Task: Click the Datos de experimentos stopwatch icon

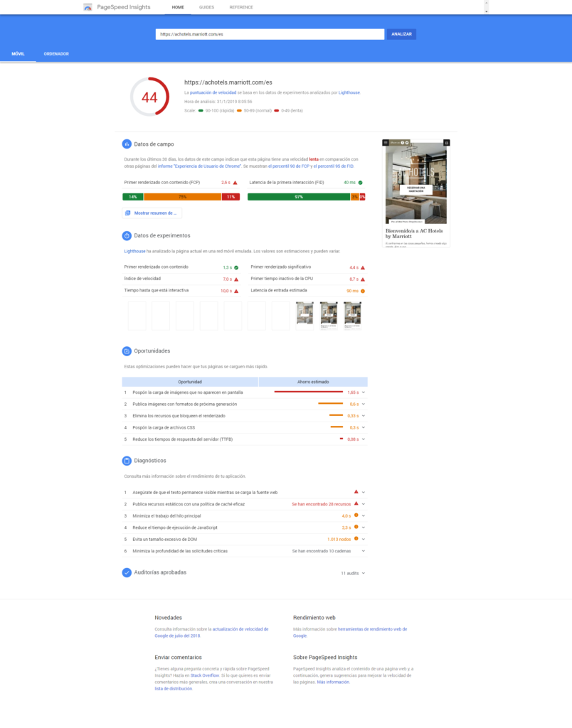Action: pos(127,235)
